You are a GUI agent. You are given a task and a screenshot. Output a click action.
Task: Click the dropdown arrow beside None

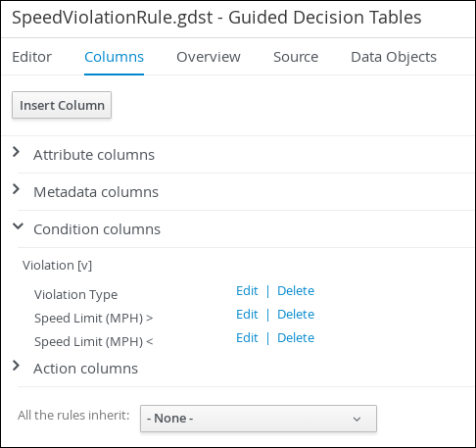(x=357, y=419)
